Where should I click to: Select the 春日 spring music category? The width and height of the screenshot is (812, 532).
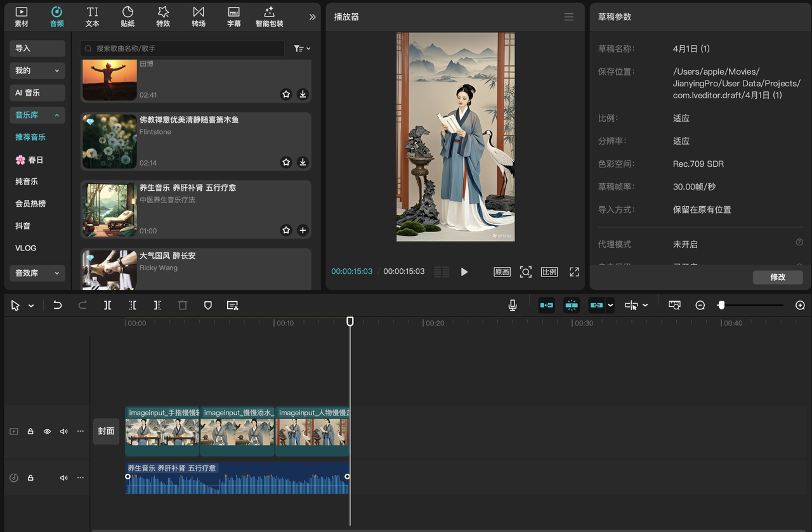point(29,160)
